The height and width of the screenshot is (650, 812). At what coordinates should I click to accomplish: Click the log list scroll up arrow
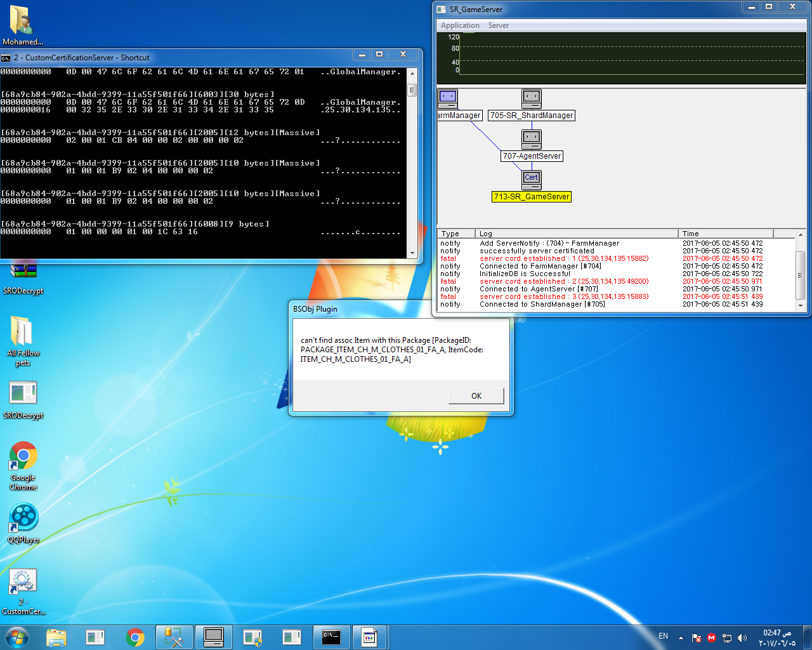(x=801, y=234)
